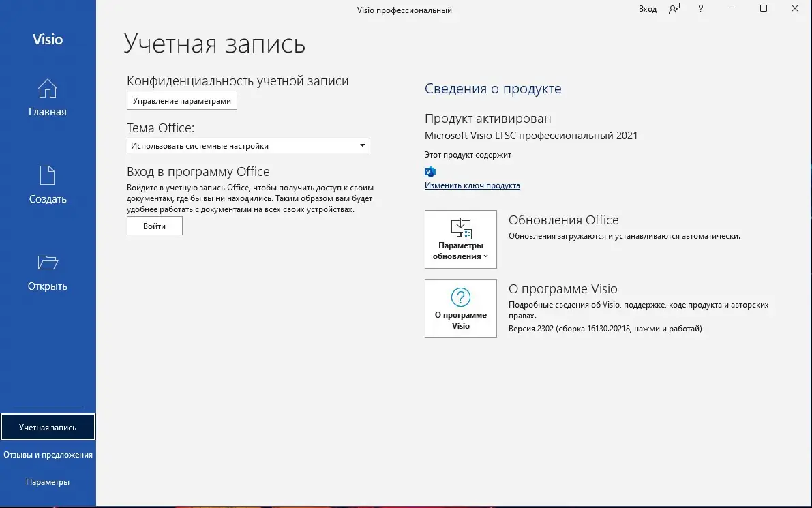
Task: Open the Главная (Home) sidebar icon
Action: tap(47, 95)
